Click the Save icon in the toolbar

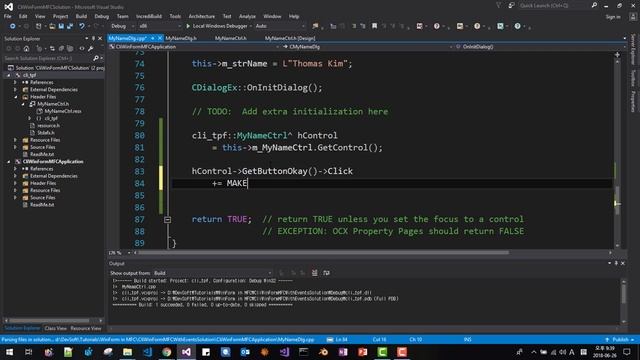(x=61, y=26)
